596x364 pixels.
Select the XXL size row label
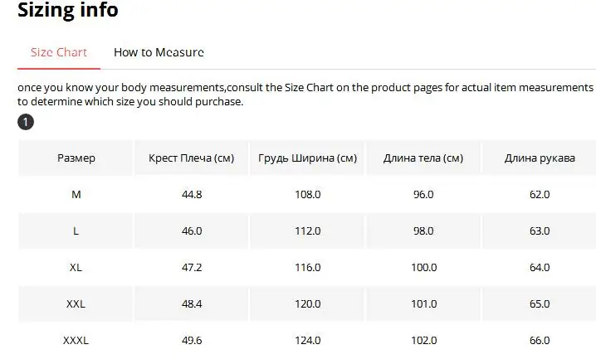[x=76, y=303]
